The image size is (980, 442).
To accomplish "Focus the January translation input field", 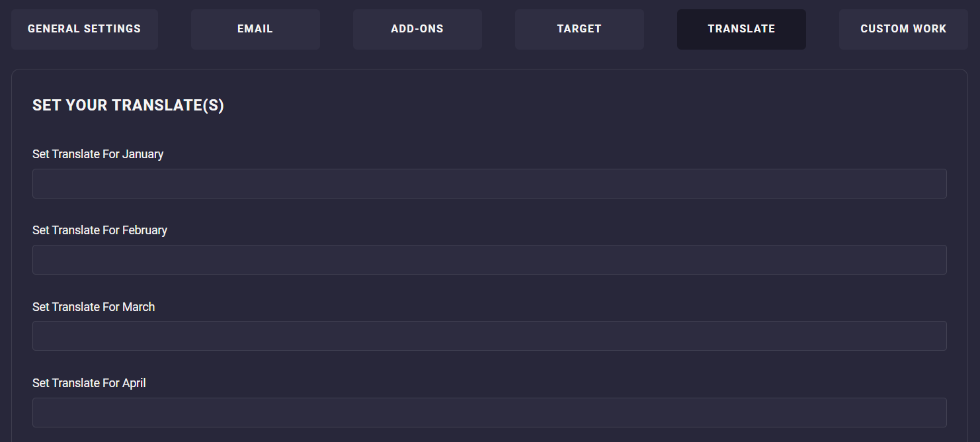I will (489, 183).
